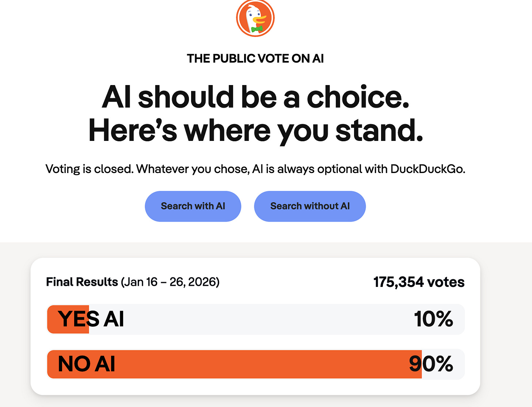Choose the Search without AI button

pyautogui.click(x=310, y=206)
